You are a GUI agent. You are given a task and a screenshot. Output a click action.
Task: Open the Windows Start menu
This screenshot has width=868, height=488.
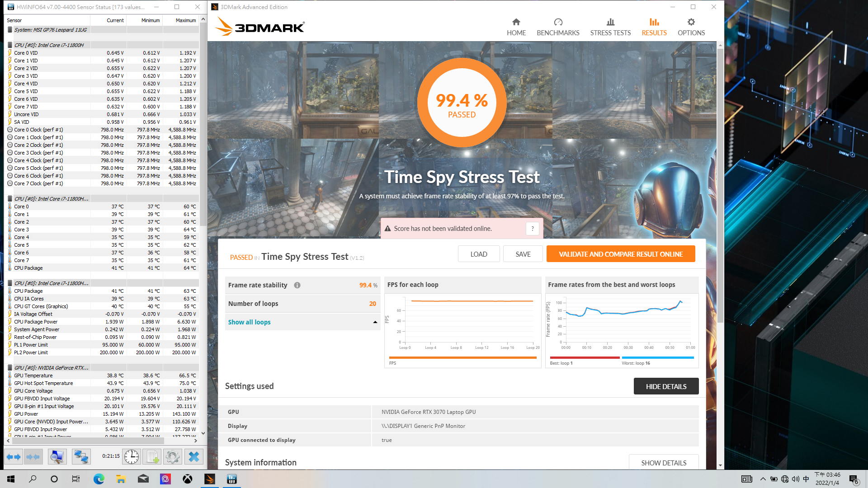coord(11,479)
